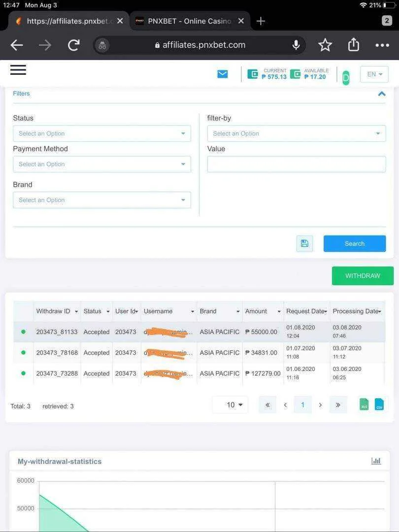Image resolution: width=399 pixels, height=532 pixels.
Task: Open the browser three-dot menu
Action: 382,45
